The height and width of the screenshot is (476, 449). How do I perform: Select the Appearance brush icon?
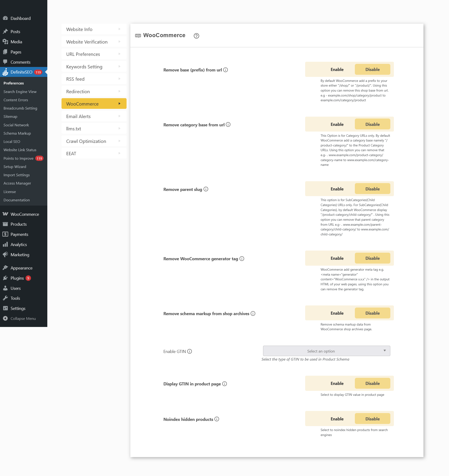(5, 268)
